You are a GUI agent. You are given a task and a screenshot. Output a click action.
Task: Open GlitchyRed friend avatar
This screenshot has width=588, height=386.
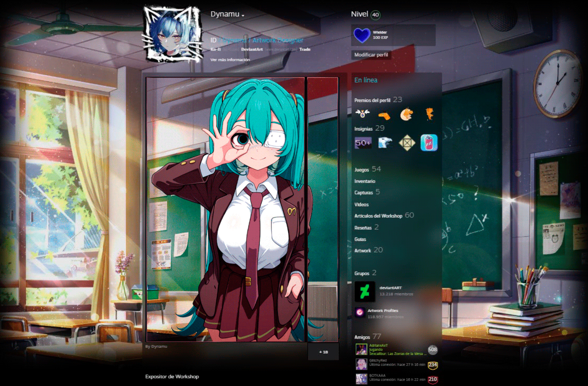[x=361, y=364]
